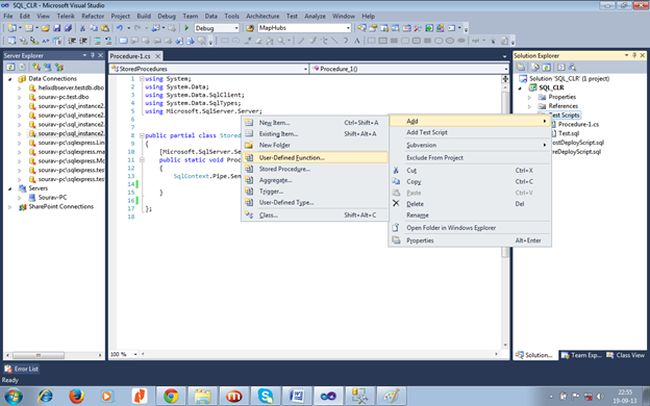The width and height of the screenshot is (650, 406).
Task: Select the sourav-pc.test.dbo connection
Action: 63,97
